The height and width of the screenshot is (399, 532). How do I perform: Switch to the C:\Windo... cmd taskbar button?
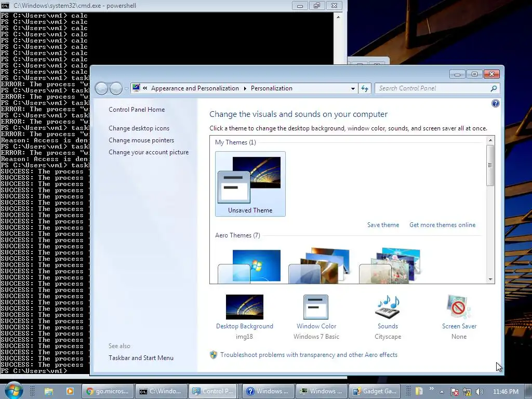coord(162,391)
